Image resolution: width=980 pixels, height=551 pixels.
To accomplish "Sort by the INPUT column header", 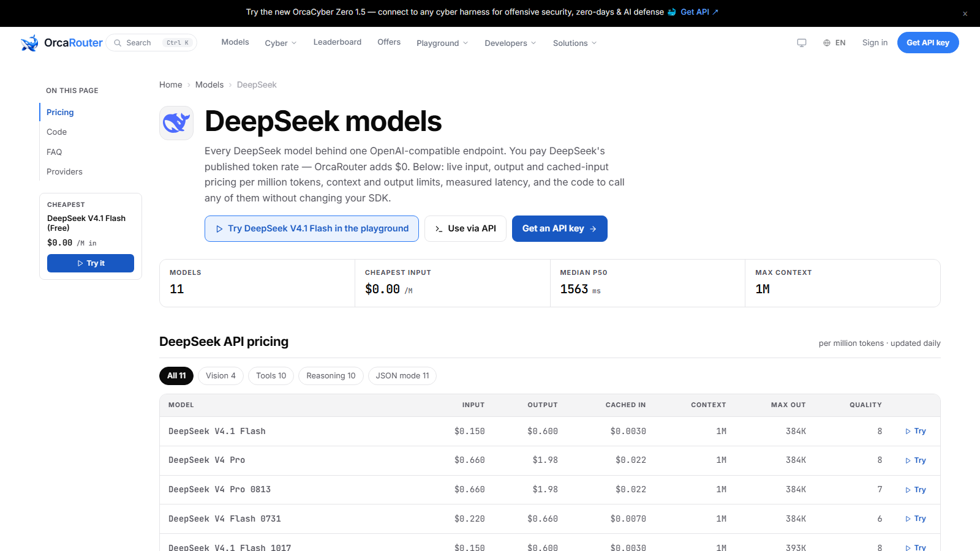I will tap(473, 405).
